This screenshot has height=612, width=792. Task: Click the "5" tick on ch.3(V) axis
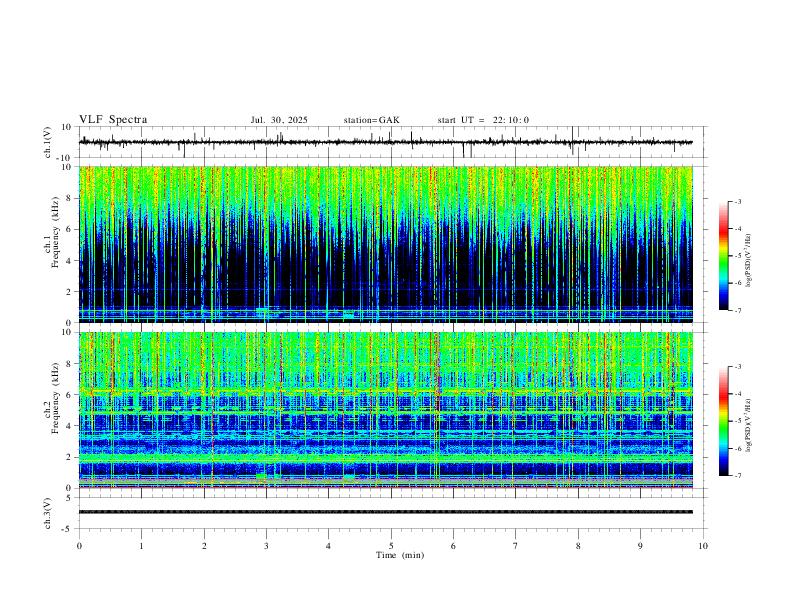[x=69, y=497]
